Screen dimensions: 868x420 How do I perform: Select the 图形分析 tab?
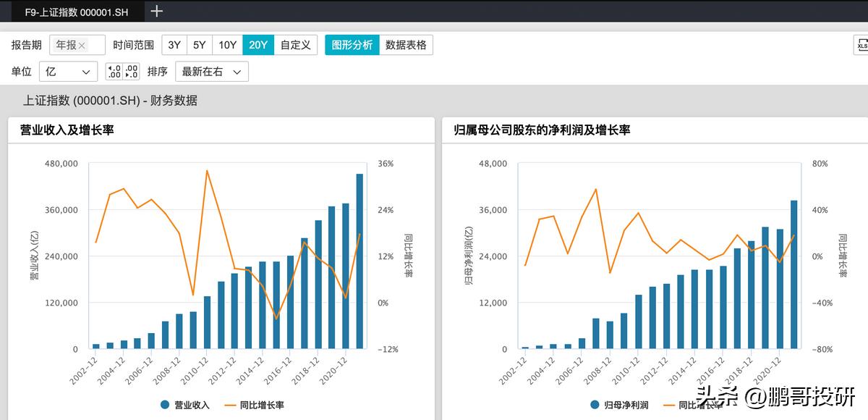pos(352,44)
